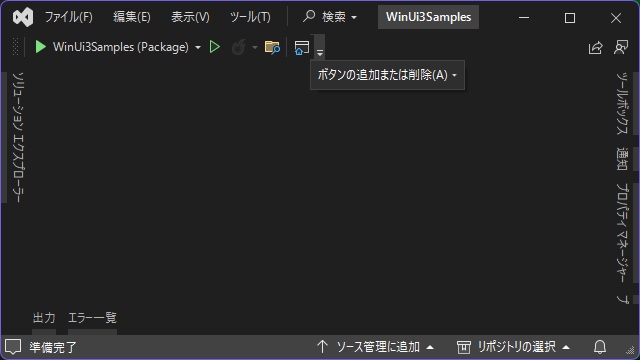Start without debugging using outlined play icon
The height and width of the screenshot is (360, 640).
tap(215, 47)
